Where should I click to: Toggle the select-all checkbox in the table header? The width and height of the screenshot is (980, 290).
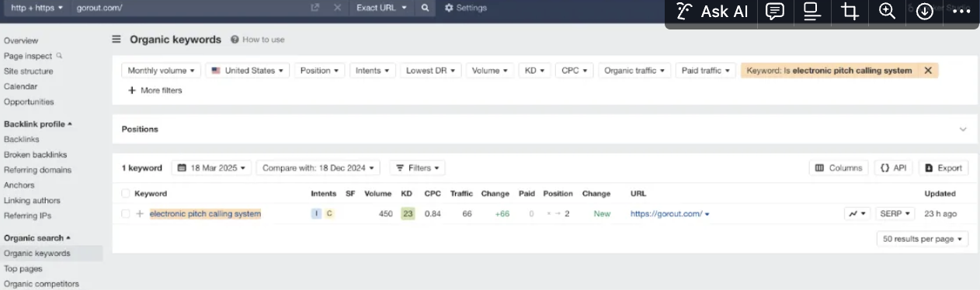point(126,194)
